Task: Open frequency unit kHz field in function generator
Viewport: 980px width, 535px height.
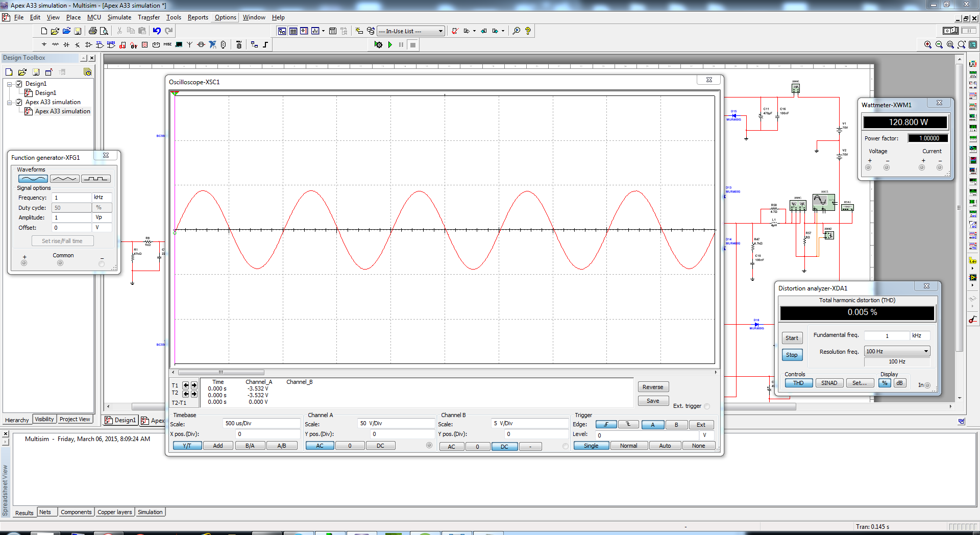Action: [x=102, y=198]
